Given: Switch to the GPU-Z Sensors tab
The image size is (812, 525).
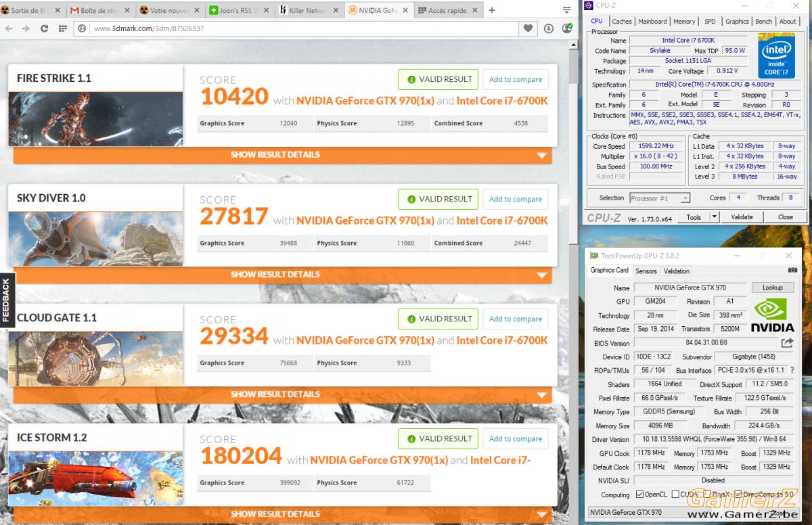Looking at the screenshot, I should [646, 271].
